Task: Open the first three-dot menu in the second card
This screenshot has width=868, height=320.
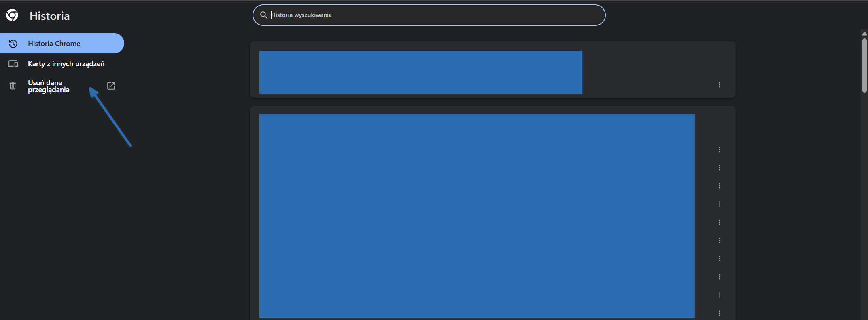Action: [719, 149]
